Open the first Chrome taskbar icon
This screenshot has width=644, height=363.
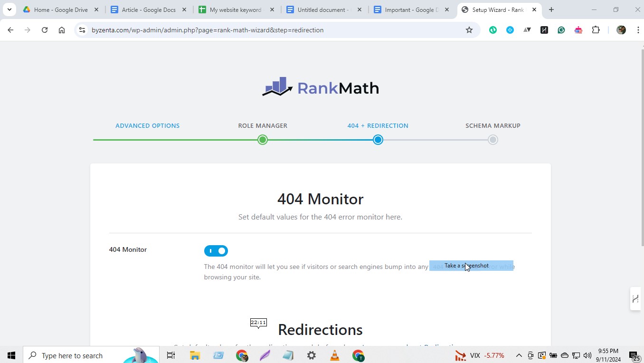tap(242, 355)
